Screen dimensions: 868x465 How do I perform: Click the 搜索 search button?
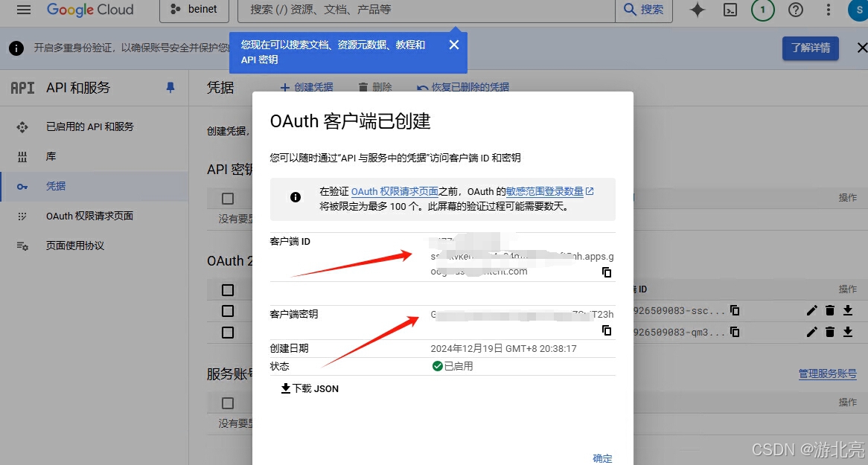tap(644, 10)
